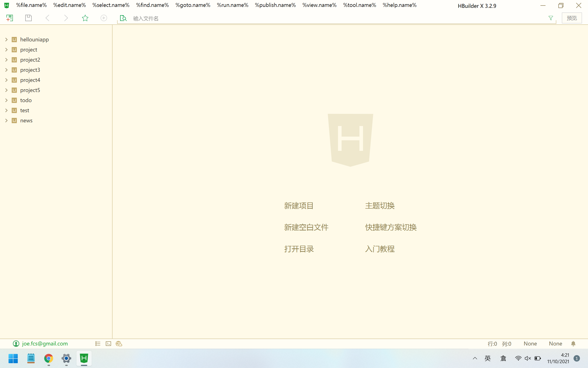Click the 列:0 column indicator
The image size is (588, 368).
(x=507, y=344)
